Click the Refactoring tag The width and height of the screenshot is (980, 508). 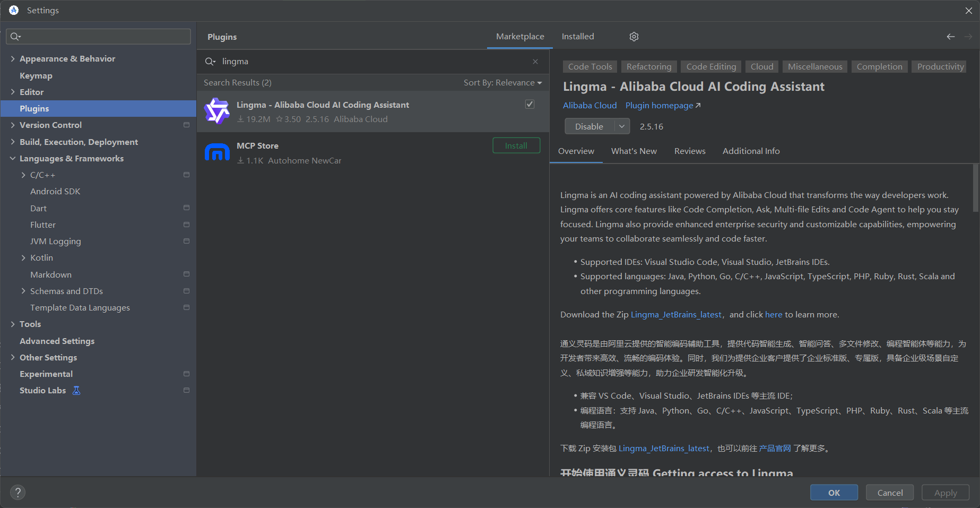(x=649, y=67)
